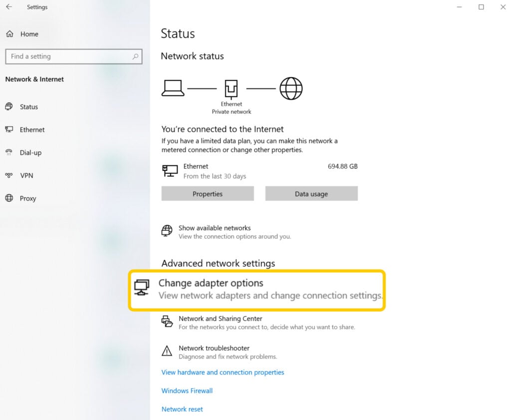The width and height of the screenshot is (511, 420).
Task: Click the Show available networks globe icon
Action: click(166, 231)
